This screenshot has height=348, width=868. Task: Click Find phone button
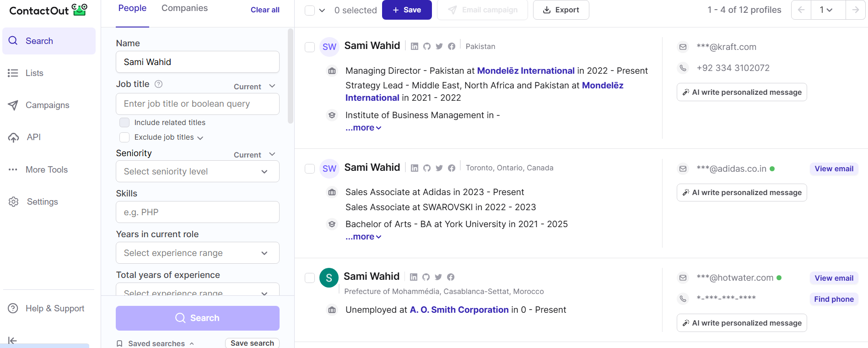[x=834, y=299]
